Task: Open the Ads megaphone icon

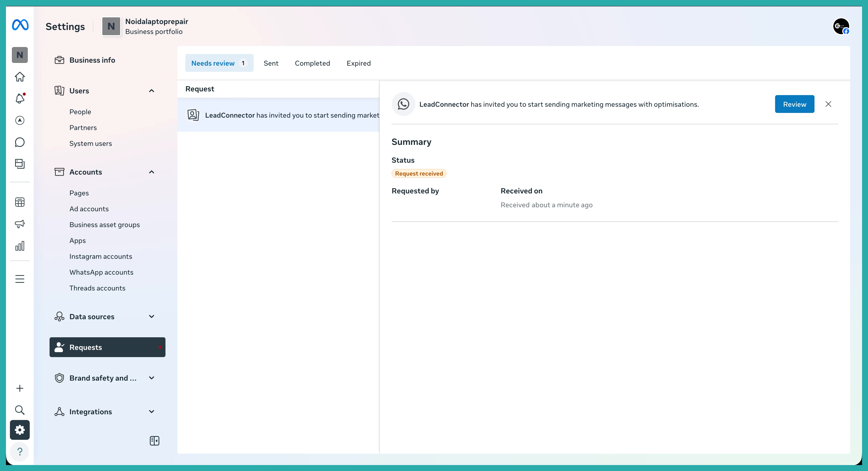Action: click(x=20, y=224)
